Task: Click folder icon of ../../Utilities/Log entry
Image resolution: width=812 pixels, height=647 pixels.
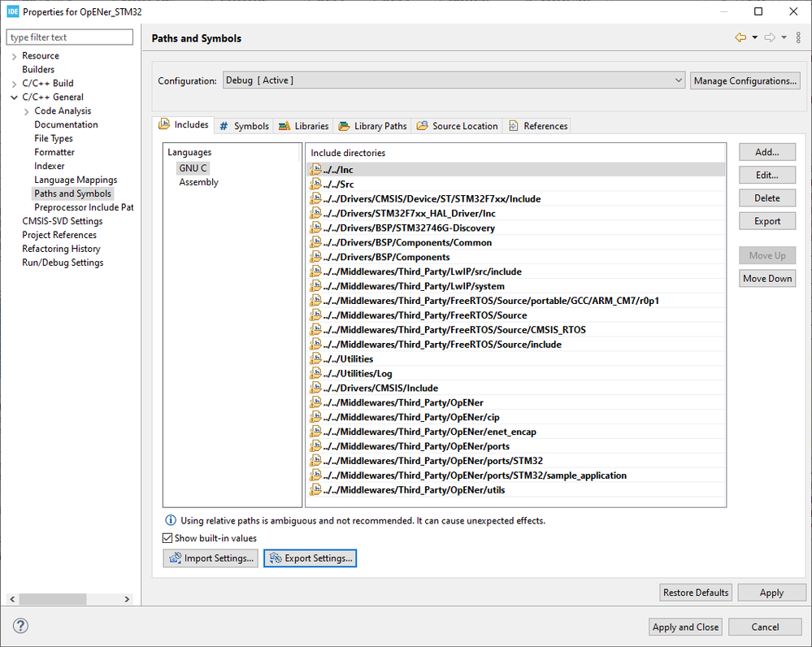Action: (x=315, y=374)
